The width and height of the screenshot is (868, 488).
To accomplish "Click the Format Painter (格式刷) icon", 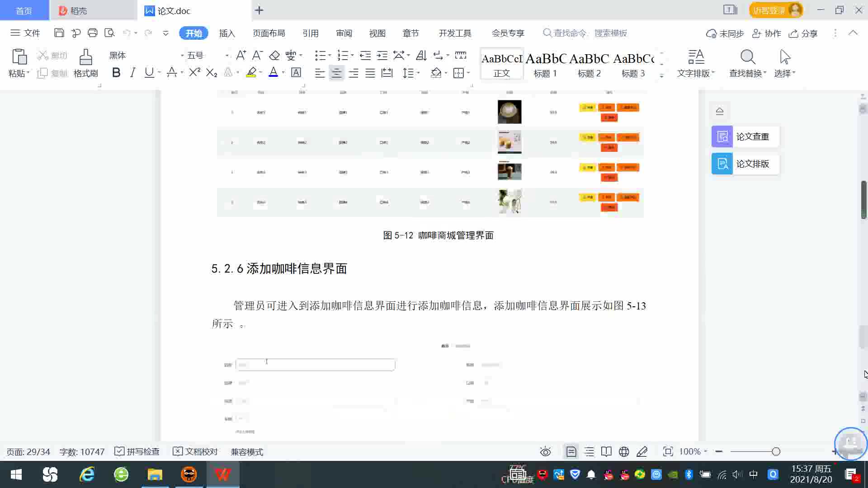I will [85, 58].
